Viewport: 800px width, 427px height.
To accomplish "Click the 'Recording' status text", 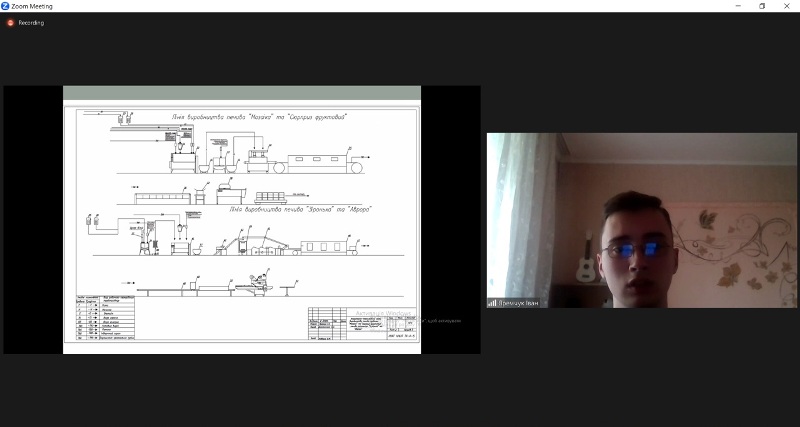I will point(31,23).
